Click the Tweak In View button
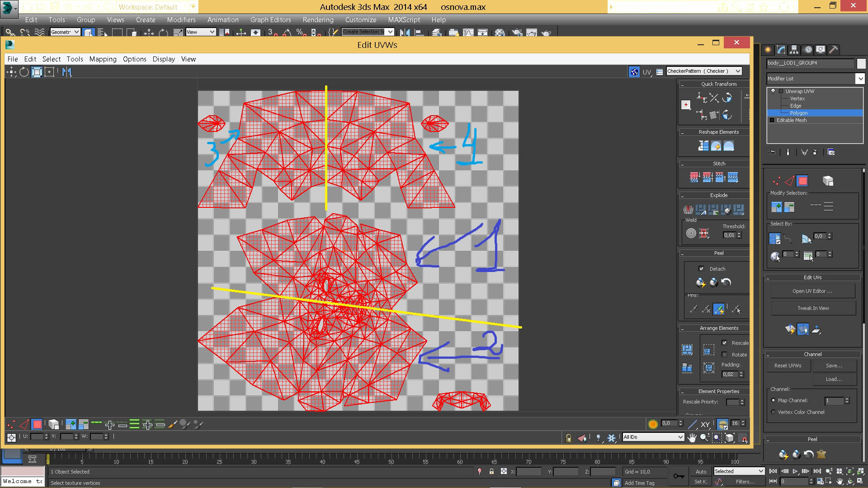 pos(812,308)
